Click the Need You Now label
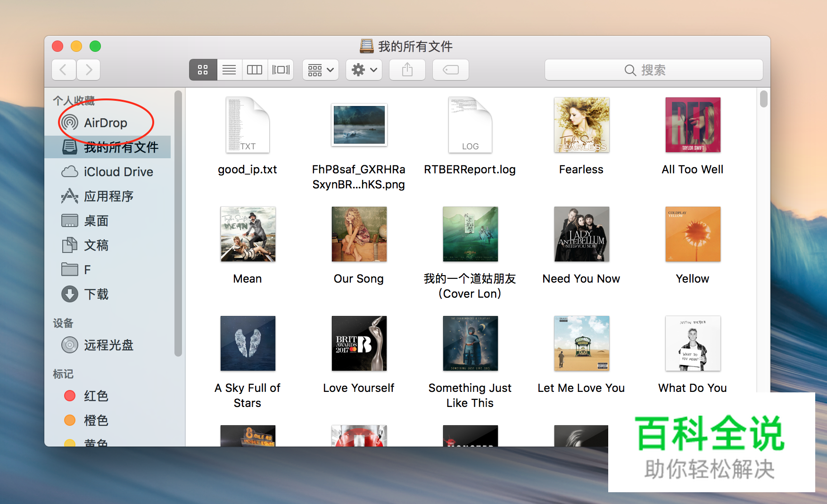This screenshot has width=827, height=504. tap(581, 279)
